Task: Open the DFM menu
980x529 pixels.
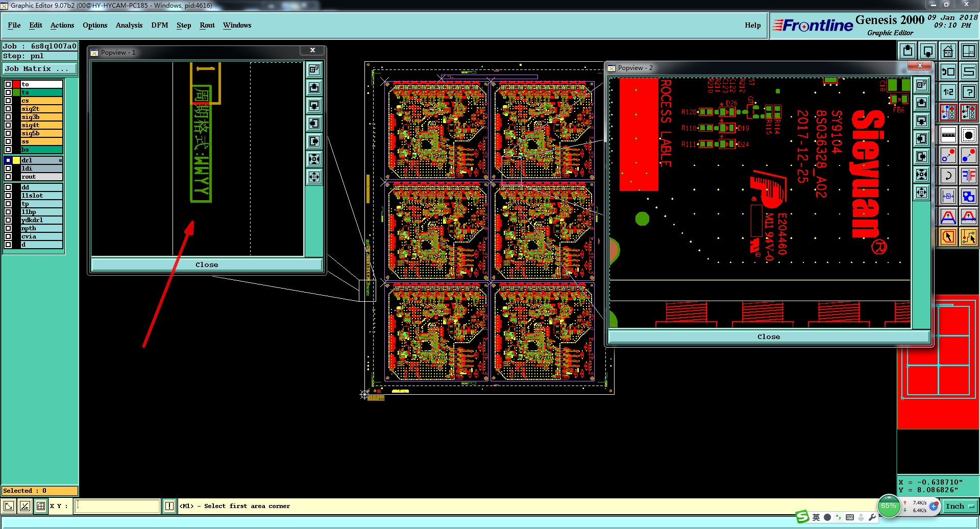Action: (160, 25)
